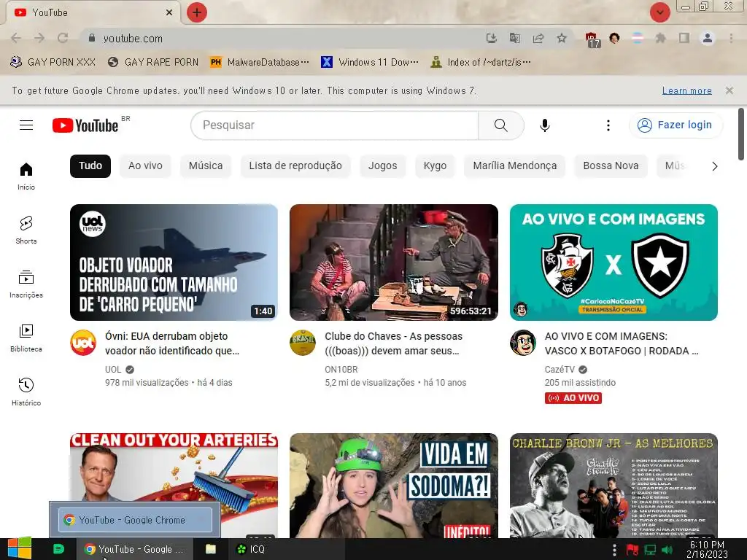This screenshot has width=747, height=560.
Task: Click the page vertical scrollbar
Action: point(741,134)
